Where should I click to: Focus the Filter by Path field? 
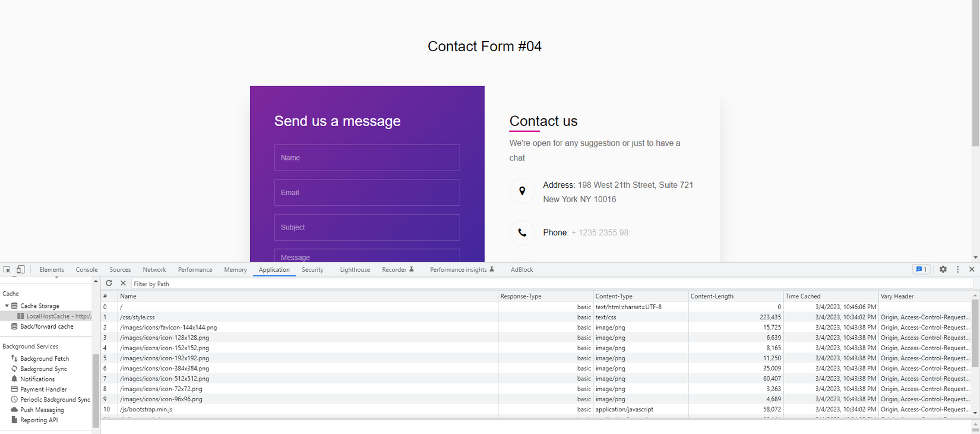(x=552, y=284)
